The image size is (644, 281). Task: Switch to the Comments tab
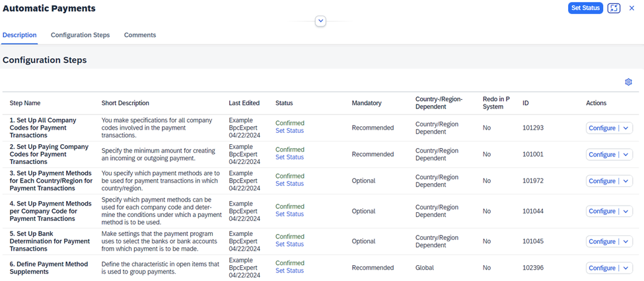(x=140, y=35)
